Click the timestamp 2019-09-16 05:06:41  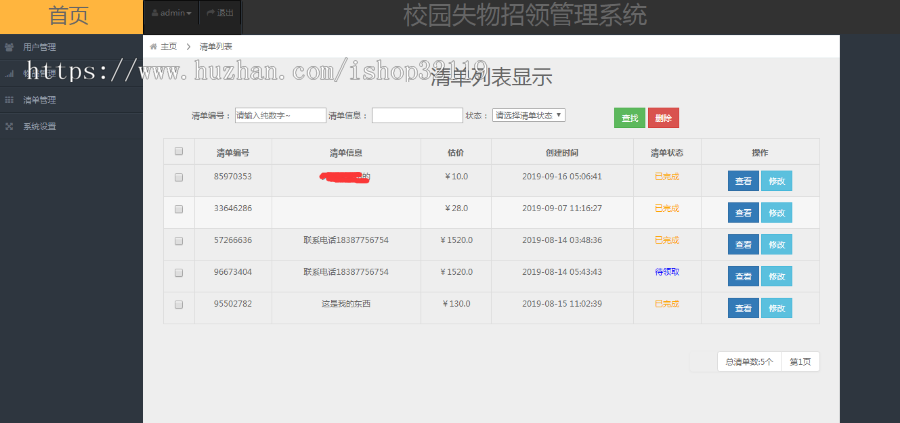(x=562, y=176)
